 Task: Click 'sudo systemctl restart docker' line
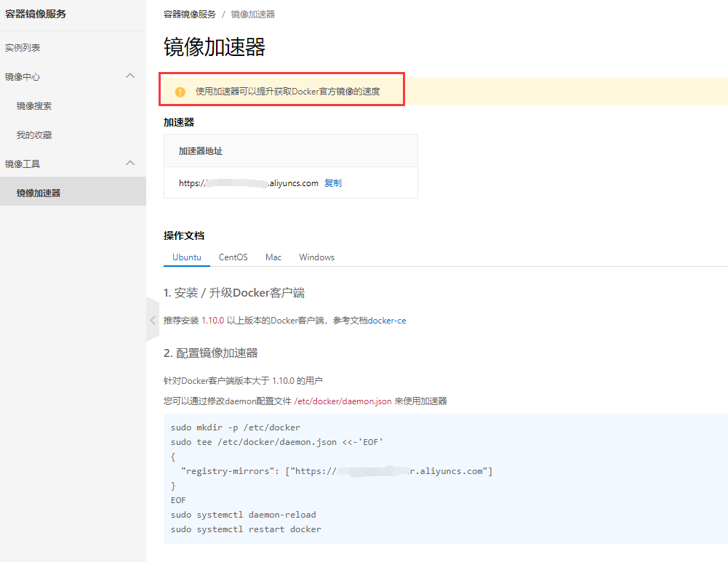tap(246, 529)
